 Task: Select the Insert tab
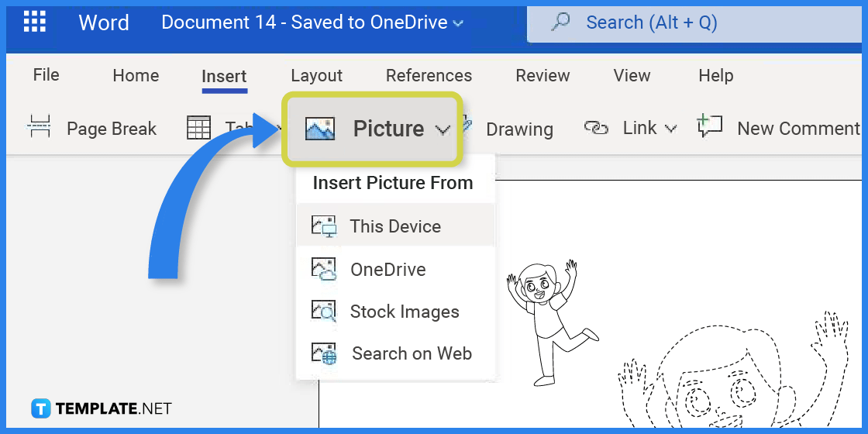click(x=224, y=76)
